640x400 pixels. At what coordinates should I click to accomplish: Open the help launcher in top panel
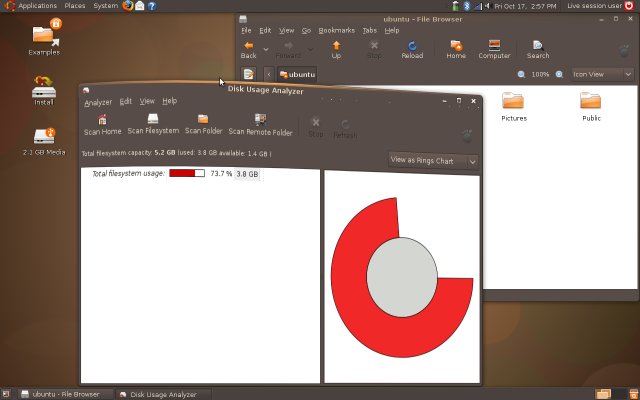[152, 6]
